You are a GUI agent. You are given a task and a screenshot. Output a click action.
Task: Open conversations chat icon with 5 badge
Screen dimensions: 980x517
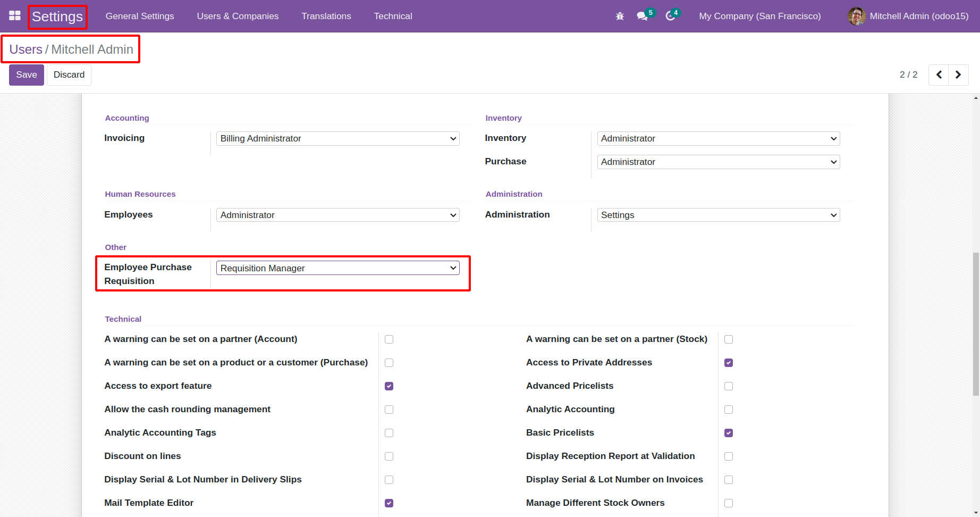coord(643,16)
